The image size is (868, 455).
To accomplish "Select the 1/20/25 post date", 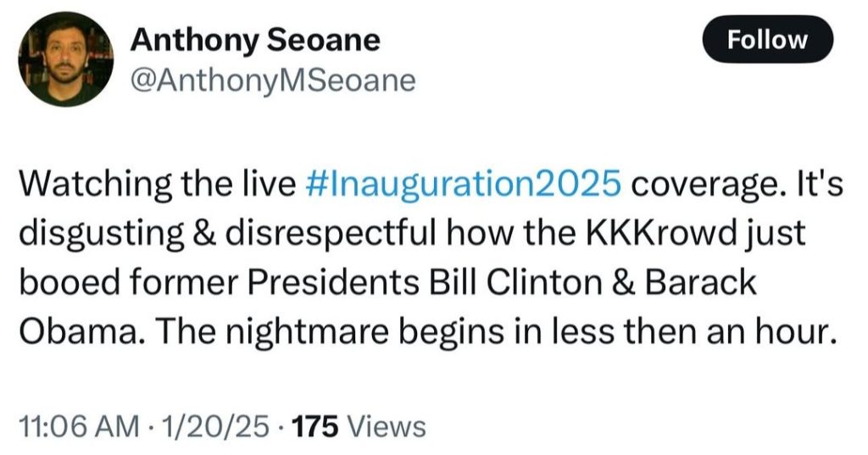I will tap(214, 427).
